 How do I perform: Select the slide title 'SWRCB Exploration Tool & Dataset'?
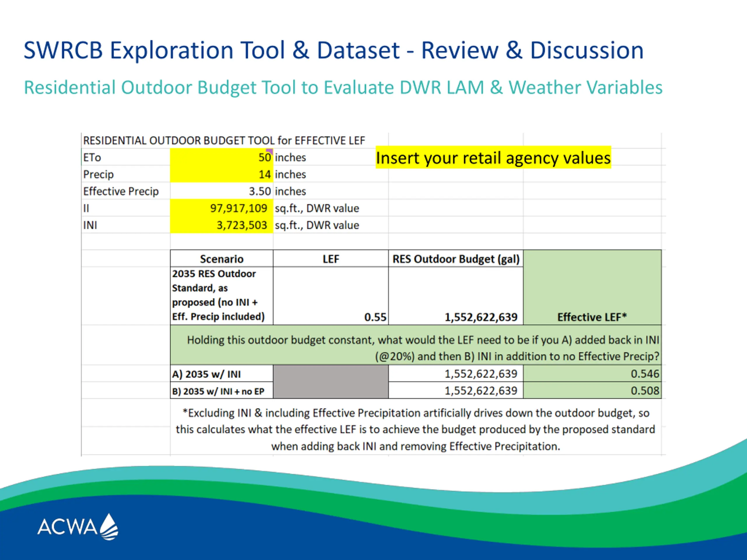(x=212, y=50)
